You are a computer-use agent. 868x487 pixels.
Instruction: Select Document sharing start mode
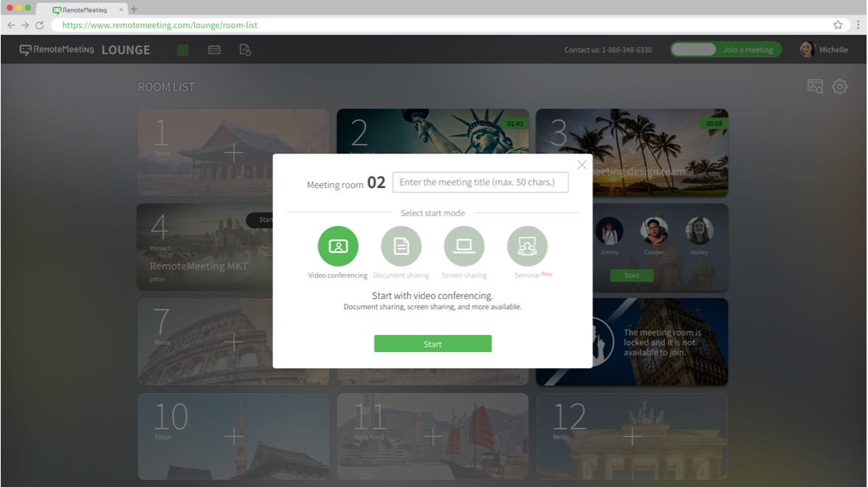[402, 246]
